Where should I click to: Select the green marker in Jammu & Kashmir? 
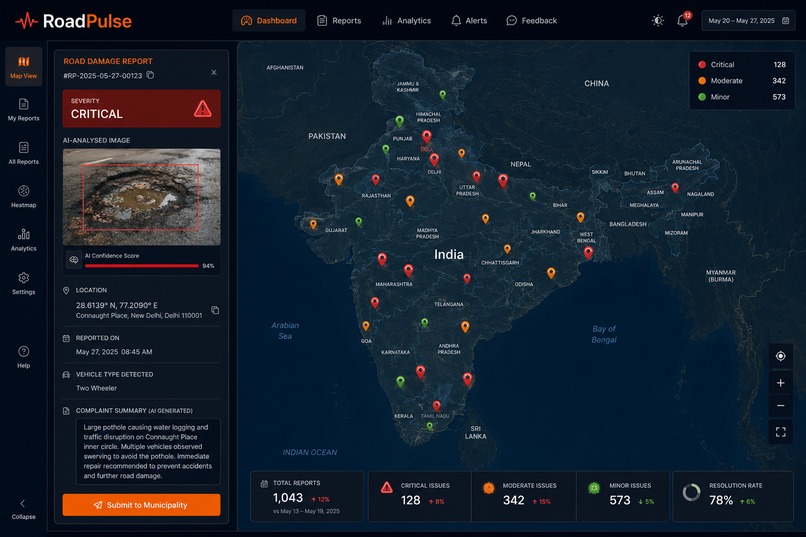442,94
